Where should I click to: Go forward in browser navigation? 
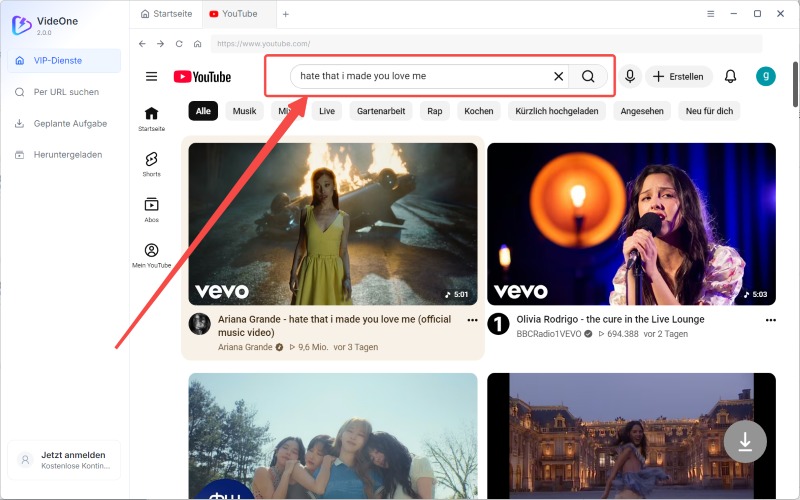161,44
